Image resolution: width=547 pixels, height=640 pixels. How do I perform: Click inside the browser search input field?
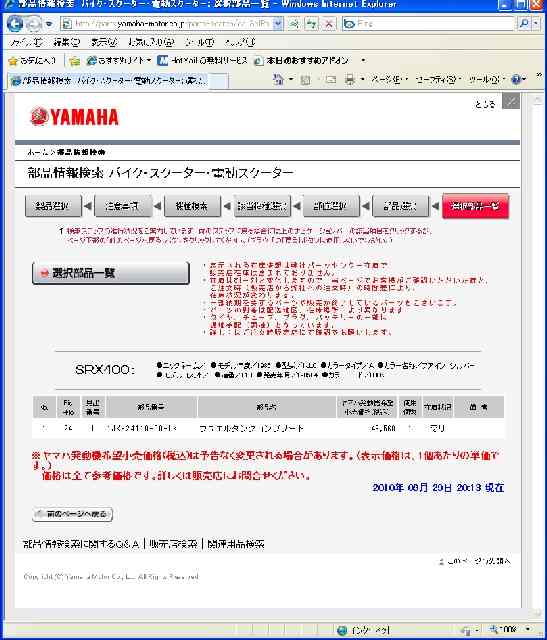[428, 24]
